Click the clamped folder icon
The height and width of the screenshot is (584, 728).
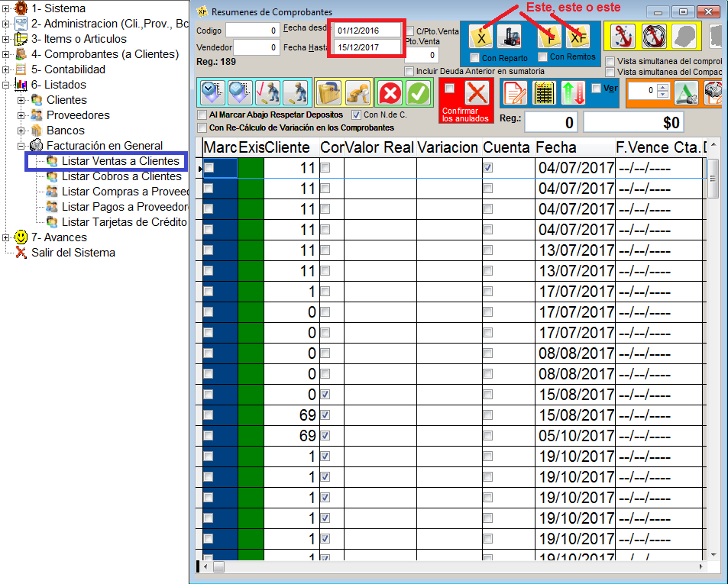(329, 92)
